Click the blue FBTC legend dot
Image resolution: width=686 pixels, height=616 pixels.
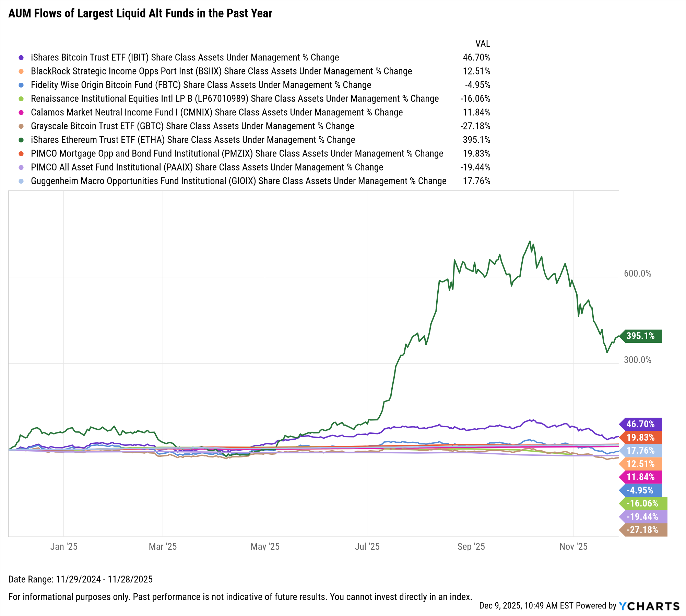[21, 85]
